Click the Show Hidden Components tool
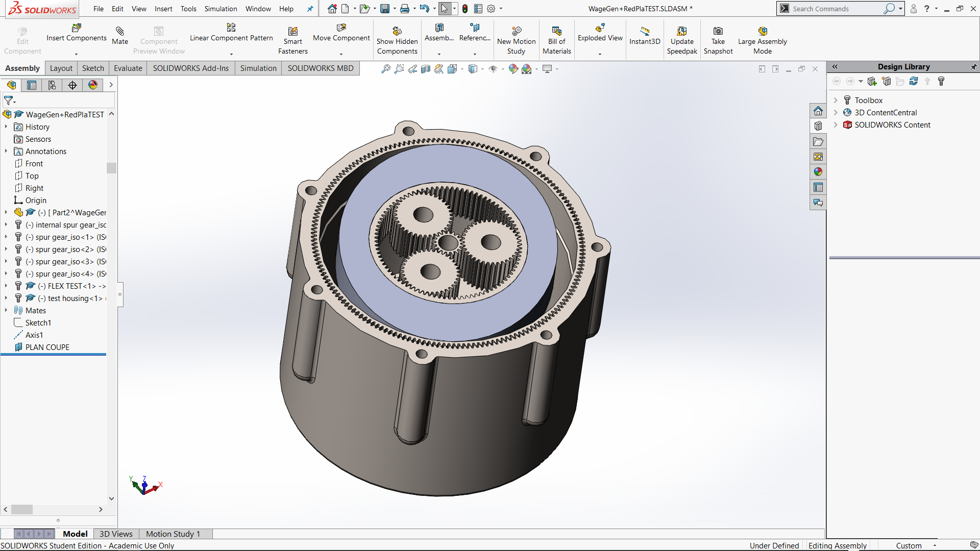 pyautogui.click(x=397, y=32)
